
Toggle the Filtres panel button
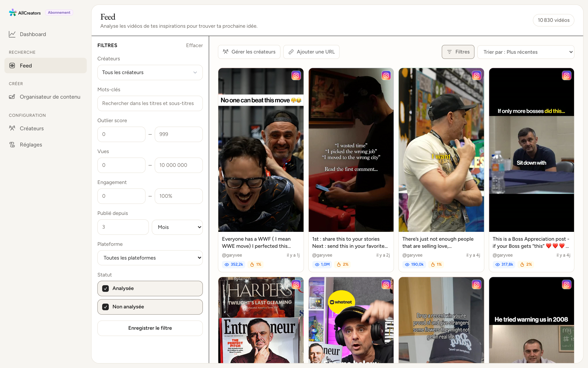(458, 52)
